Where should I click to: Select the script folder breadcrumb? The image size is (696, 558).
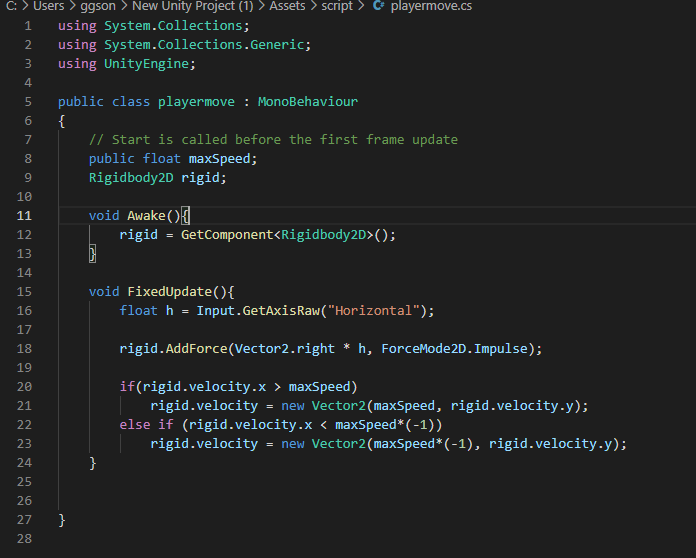[x=337, y=7]
